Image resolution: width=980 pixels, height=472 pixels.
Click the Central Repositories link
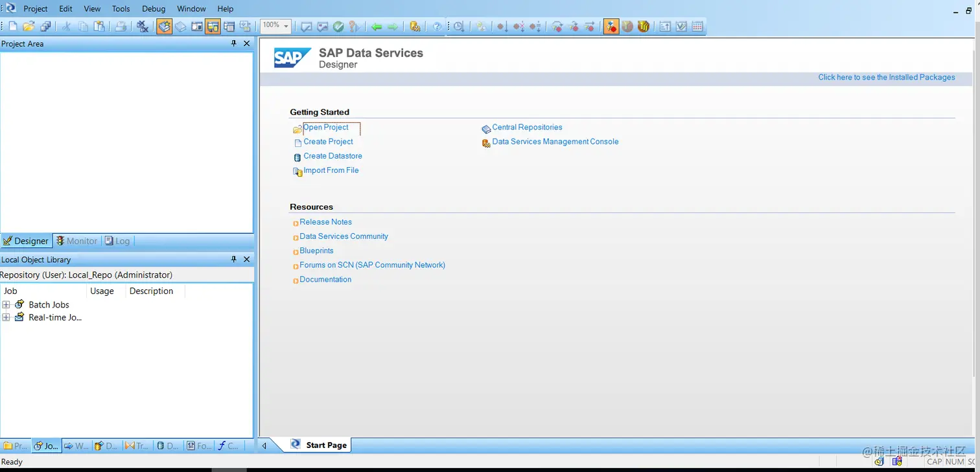527,128
